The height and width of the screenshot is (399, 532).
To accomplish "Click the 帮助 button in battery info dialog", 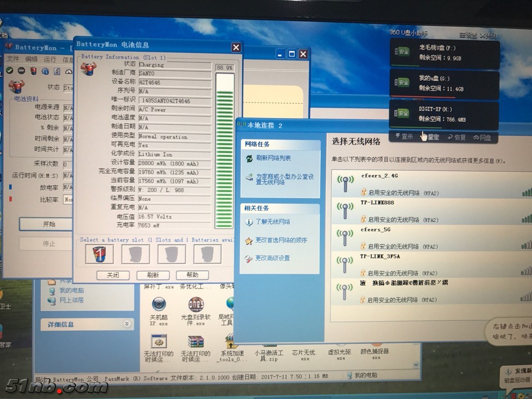I will [x=192, y=275].
